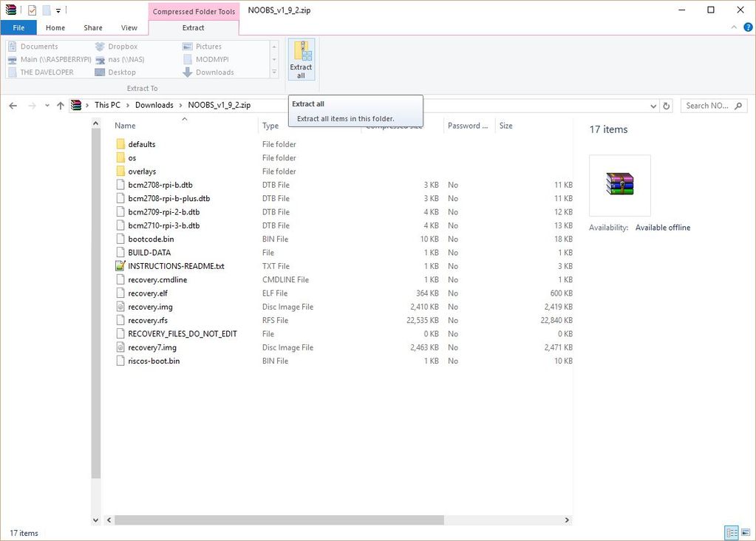
Task: Sort by Name column header
Action: point(185,126)
